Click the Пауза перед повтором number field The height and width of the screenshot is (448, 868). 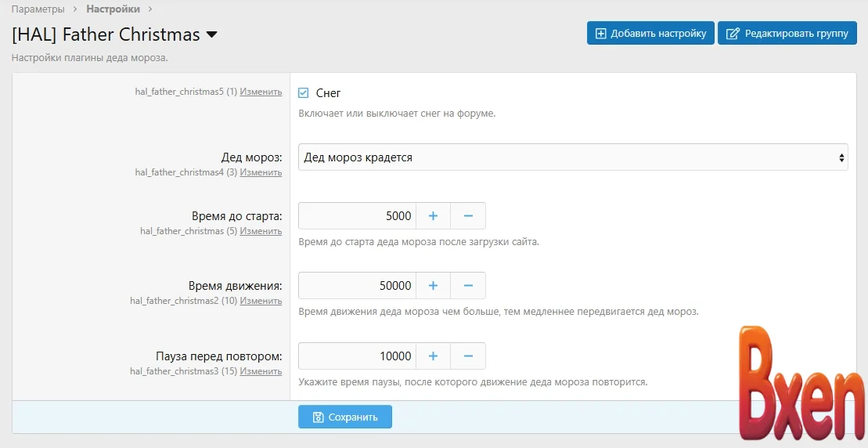click(357, 356)
